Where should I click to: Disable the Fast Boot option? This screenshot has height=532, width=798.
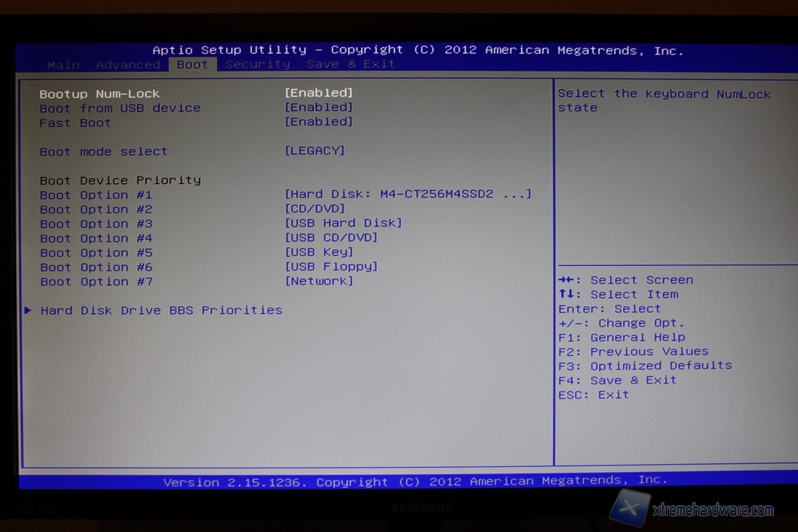(319, 122)
